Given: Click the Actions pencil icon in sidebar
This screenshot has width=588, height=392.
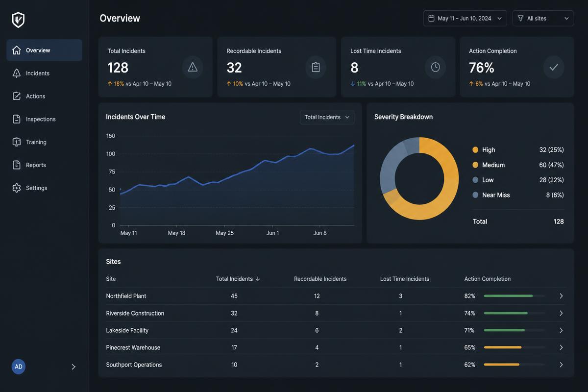Looking at the screenshot, I should (x=17, y=96).
